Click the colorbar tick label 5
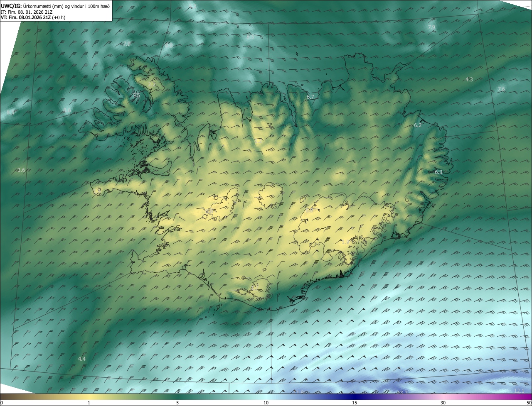The height and width of the screenshot is (406, 532). (x=177, y=403)
